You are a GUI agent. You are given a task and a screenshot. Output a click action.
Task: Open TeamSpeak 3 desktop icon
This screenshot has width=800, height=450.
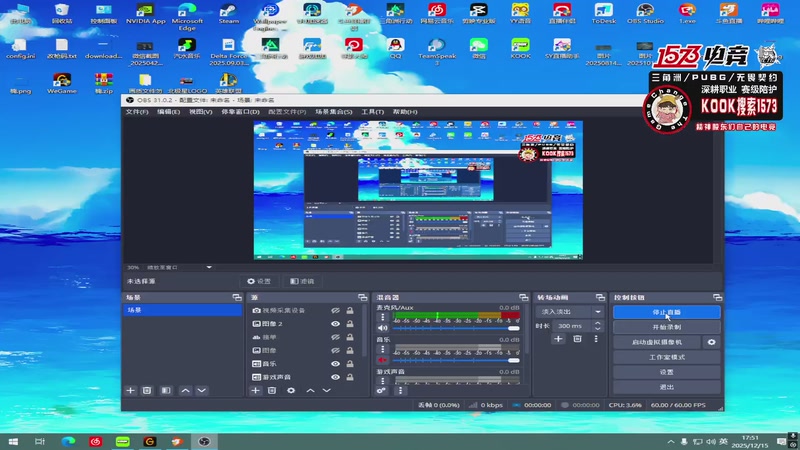pos(437,52)
